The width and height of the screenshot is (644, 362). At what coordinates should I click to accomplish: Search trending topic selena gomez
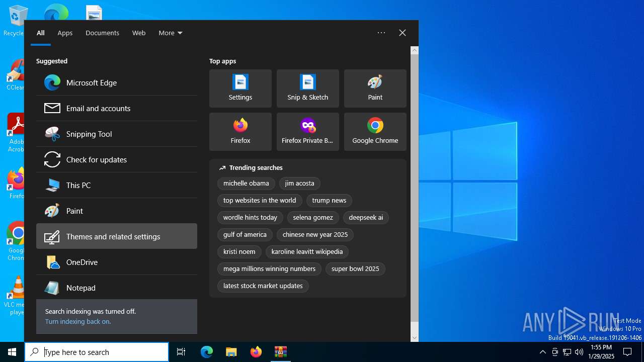pyautogui.click(x=313, y=218)
